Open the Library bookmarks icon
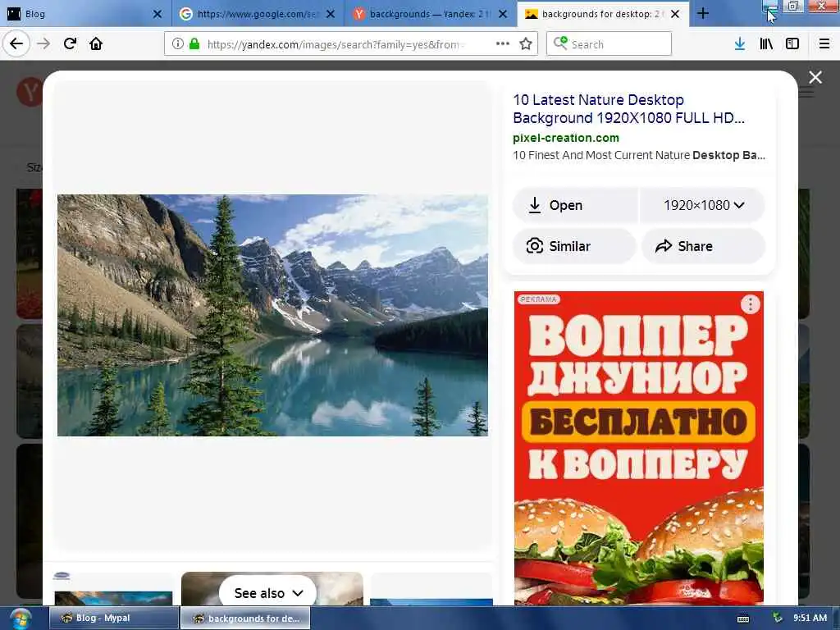Viewport: 840px width, 630px height. pyautogui.click(x=766, y=43)
